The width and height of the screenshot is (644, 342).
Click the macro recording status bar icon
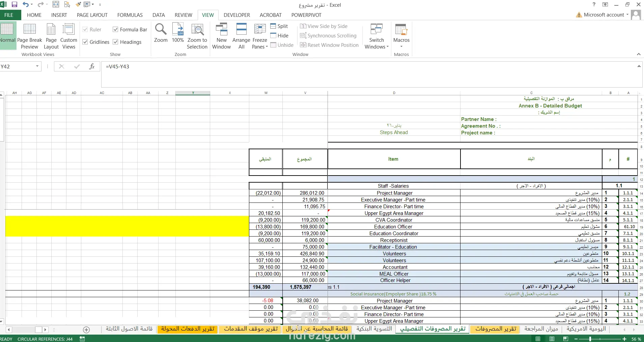click(x=82, y=339)
